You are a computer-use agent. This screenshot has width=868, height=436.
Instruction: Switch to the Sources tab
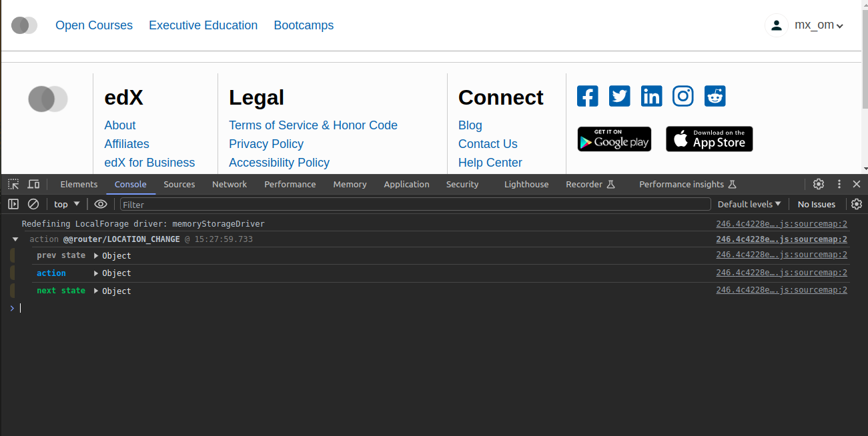(179, 184)
